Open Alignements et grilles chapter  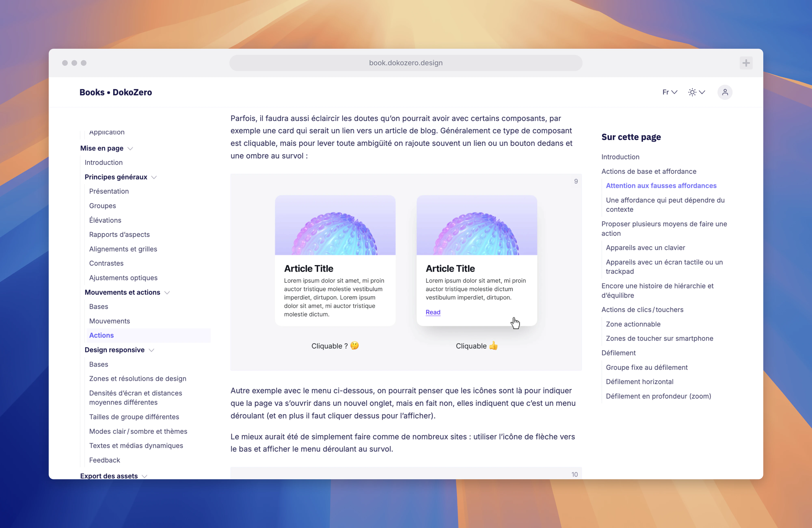[123, 249]
